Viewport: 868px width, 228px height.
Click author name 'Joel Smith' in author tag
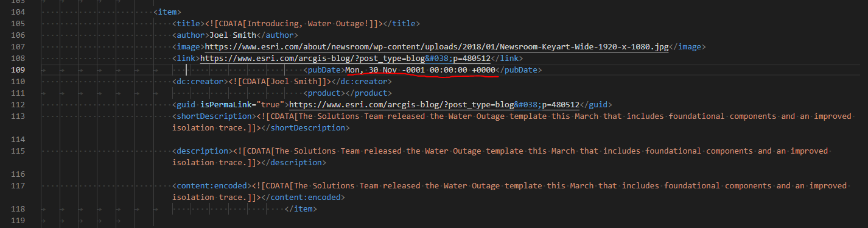pyautogui.click(x=233, y=35)
